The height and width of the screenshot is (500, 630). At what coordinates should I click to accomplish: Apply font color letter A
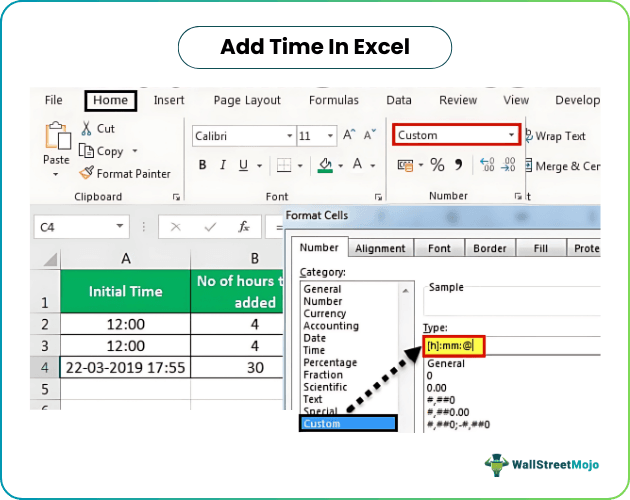click(x=357, y=164)
